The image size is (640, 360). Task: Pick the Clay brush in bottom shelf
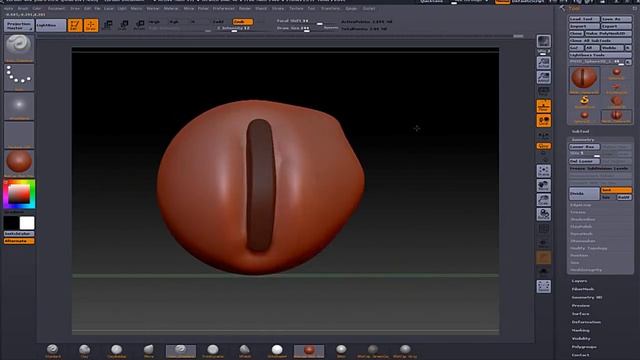[84, 351]
